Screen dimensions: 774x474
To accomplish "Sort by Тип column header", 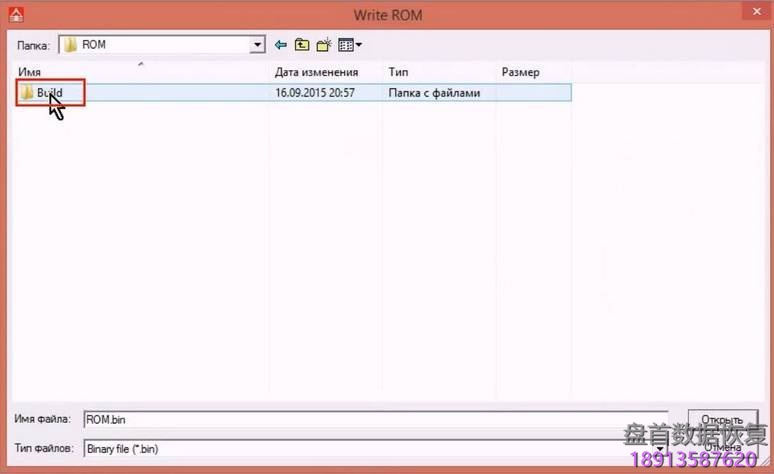I will (x=398, y=72).
